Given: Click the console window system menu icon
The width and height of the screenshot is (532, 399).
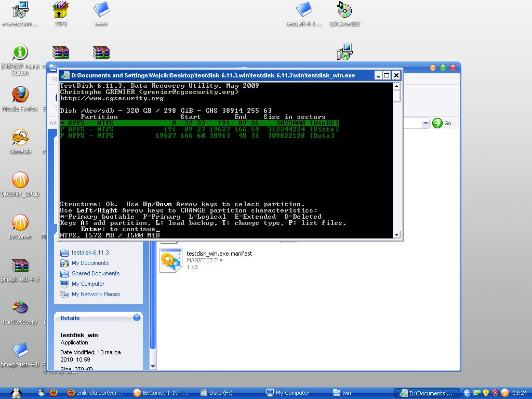Looking at the screenshot, I should pyautogui.click(x=65, y=75).
